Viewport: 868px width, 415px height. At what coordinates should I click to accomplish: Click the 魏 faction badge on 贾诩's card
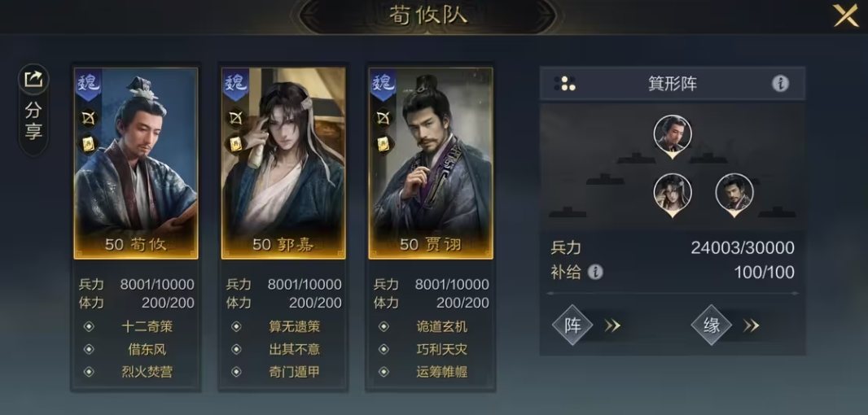[x=383, y=85]
